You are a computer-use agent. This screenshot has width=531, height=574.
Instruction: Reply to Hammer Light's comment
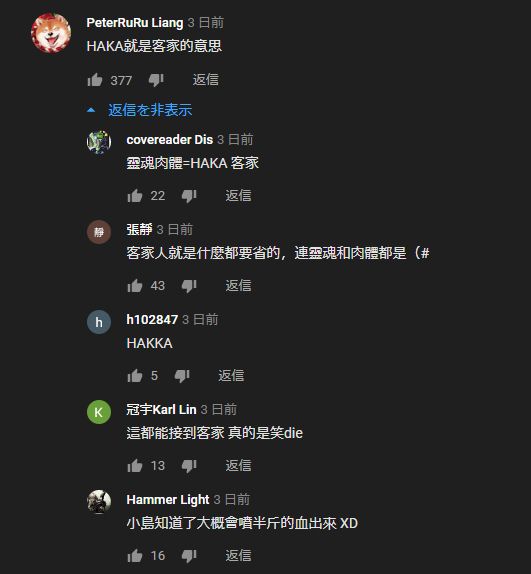(x=238, y=556)
